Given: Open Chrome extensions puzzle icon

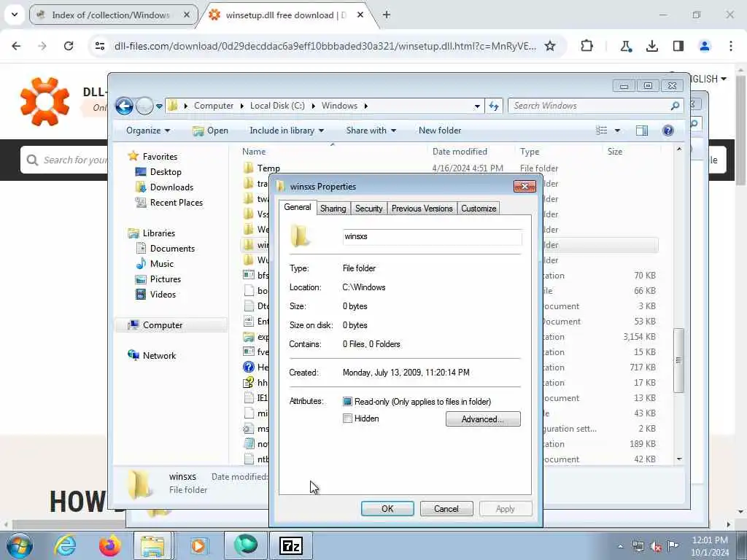Looking at the screenshot, I should pyautogui.click(x=587, y=46).
